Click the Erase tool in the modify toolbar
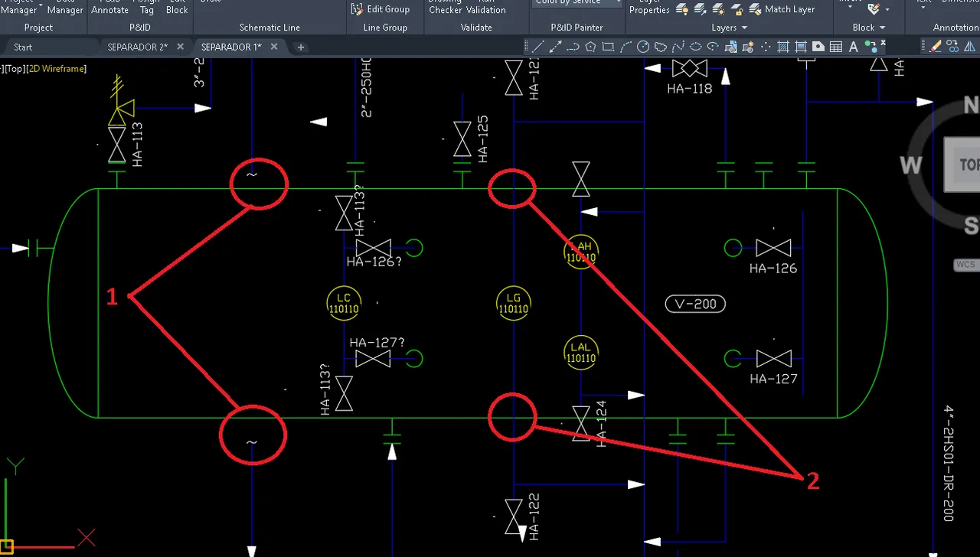The width and height of the screenshot is (980, 557). tap(936, 47)
